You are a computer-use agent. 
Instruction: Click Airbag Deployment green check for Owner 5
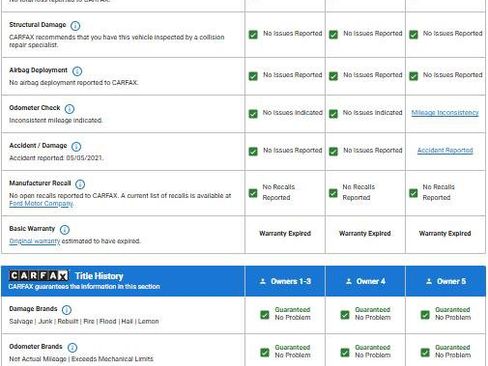(414, 76)
